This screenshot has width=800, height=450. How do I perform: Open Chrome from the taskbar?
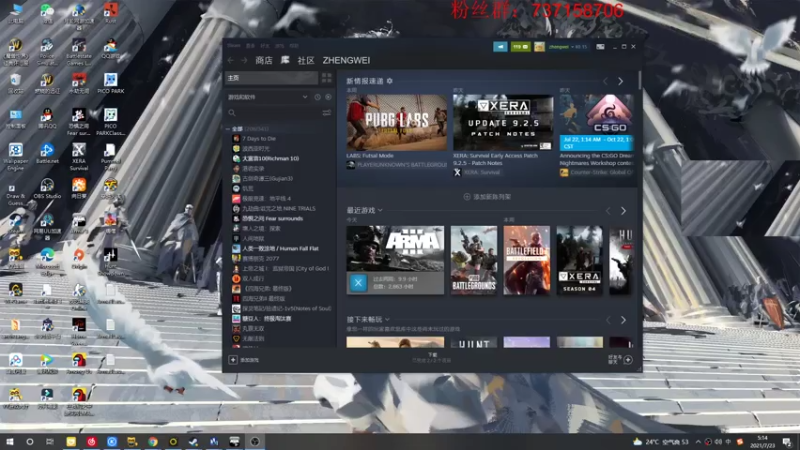point(153,441)
